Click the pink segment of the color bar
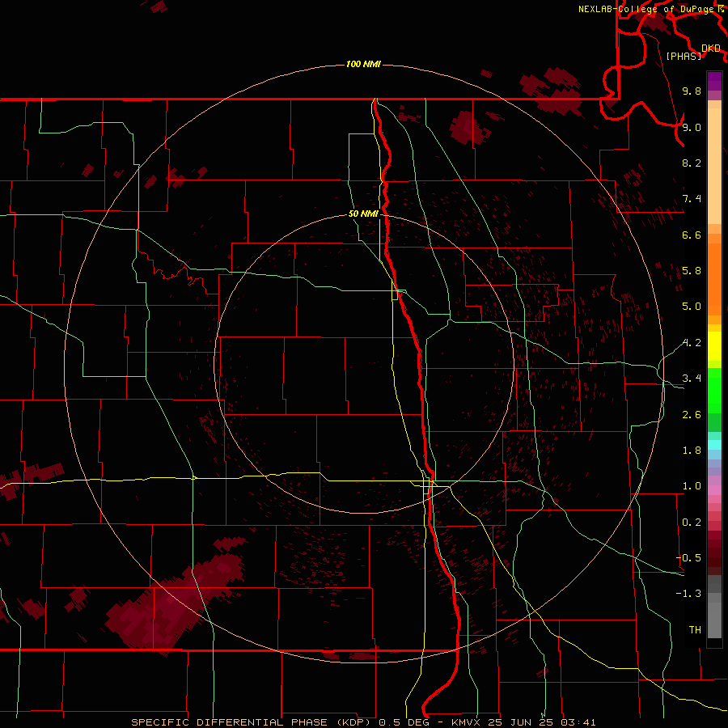728x728 pixels. coord(714,490)
